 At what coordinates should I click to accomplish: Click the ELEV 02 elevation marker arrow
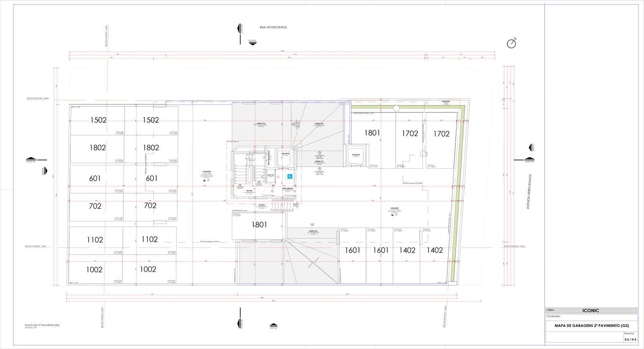(273, 326)
